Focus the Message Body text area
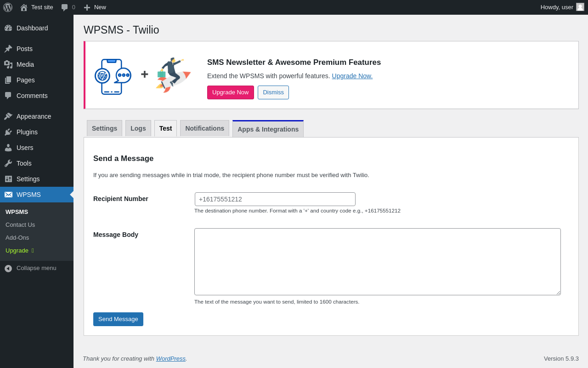The image size is (588, 368). pyautogui.click(x=377, y=262)
